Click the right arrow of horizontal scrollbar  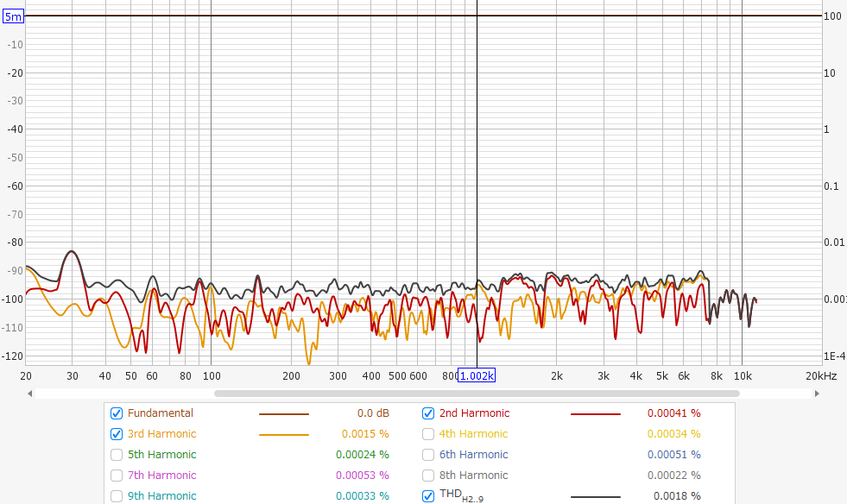point(817,394)
